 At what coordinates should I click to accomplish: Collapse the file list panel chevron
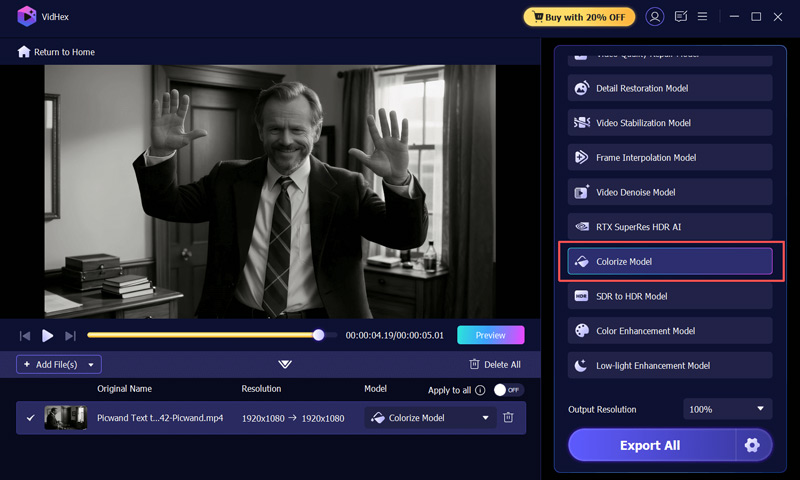(285, 365)
